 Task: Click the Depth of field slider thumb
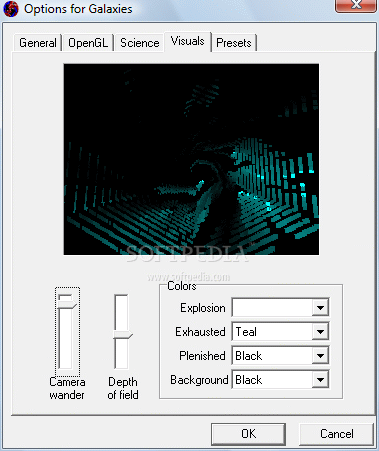point(123,335)
